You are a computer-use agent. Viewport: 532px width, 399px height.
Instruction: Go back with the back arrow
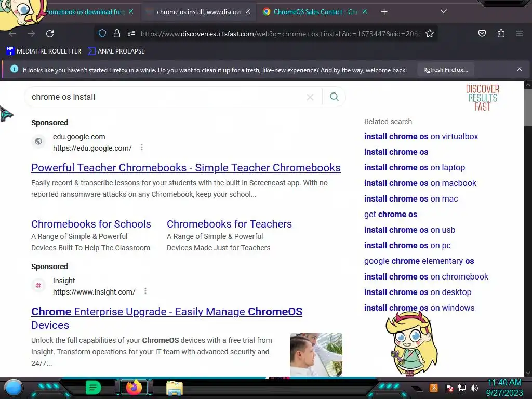12,34
